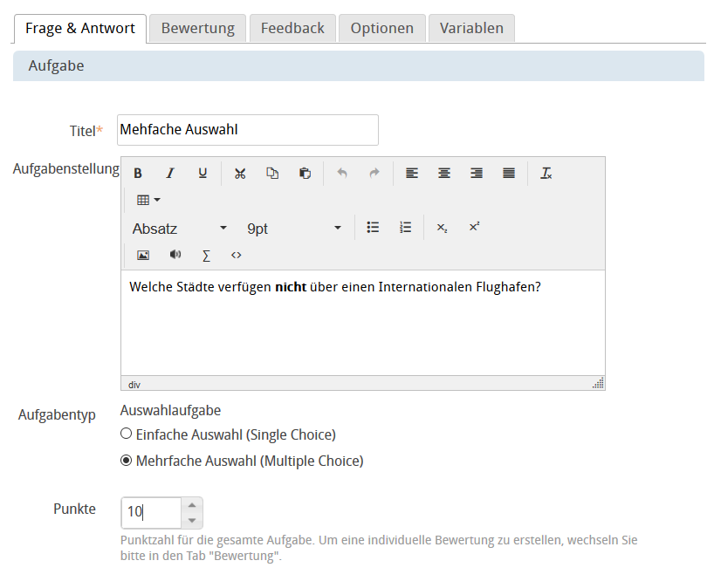The image size is (714, 588).
Task: Select Einfache Auswahl (Single Choice) option
Action: coord(127,434)
